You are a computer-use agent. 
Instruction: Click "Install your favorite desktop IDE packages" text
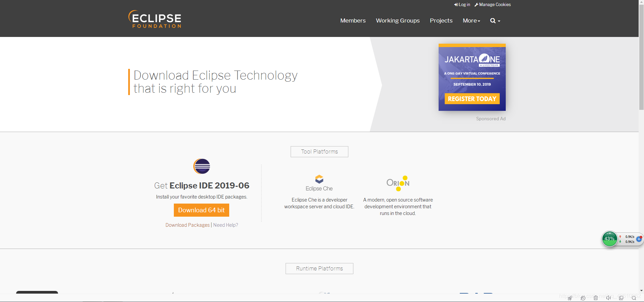coord(202,197)
